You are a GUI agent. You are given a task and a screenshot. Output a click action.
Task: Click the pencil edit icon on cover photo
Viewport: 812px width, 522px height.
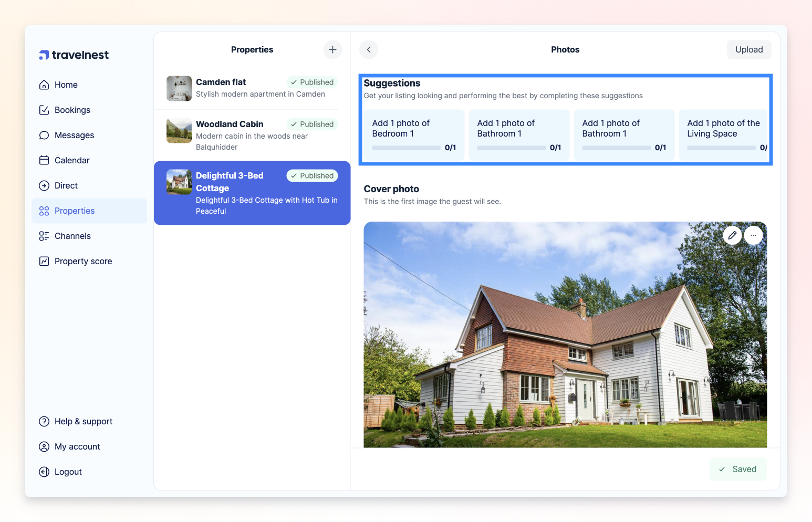[732, 235]
